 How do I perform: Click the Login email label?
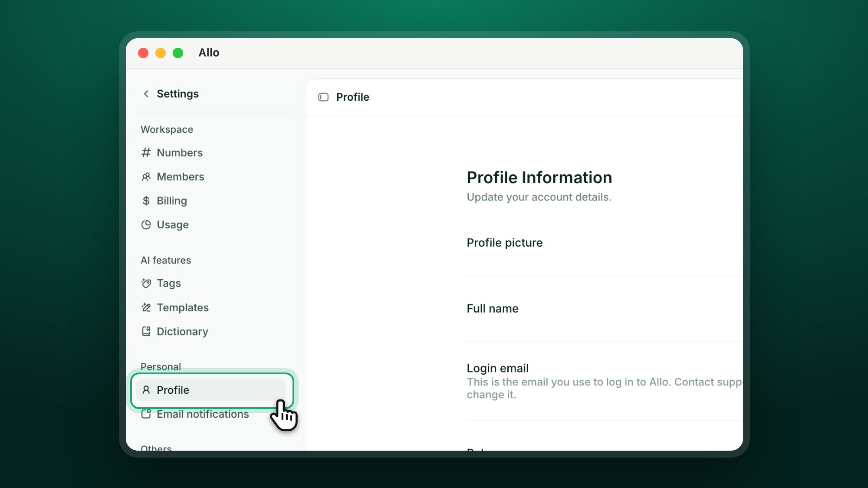point(498,368)
